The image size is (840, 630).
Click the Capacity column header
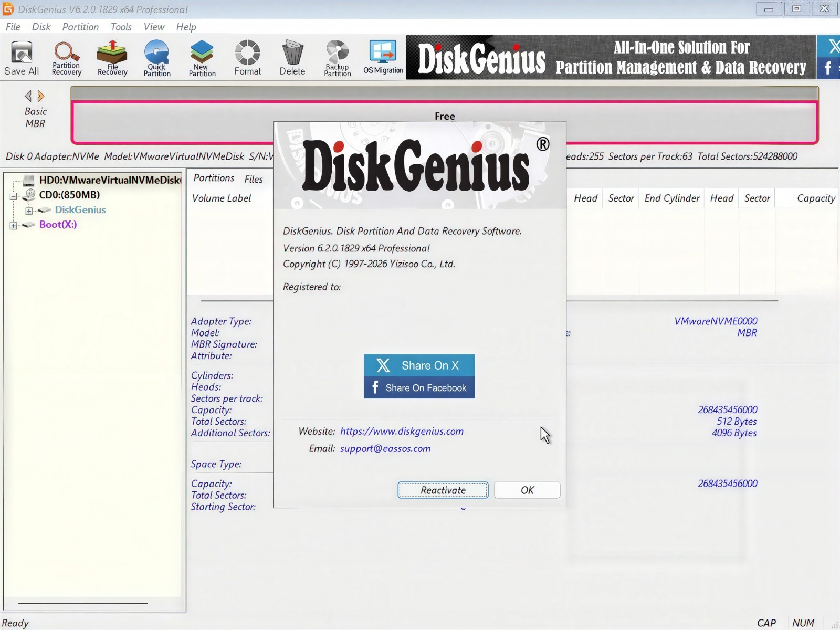point(815,198)
